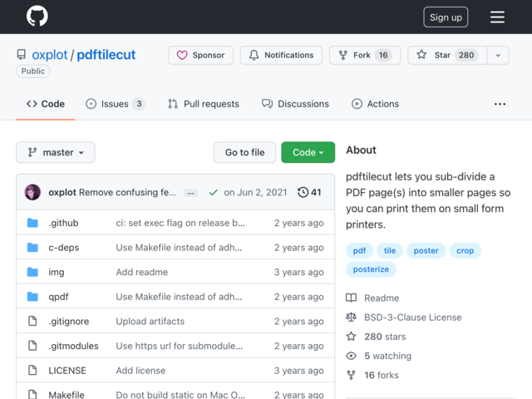Select the crop topic tag
Viewport: 532px width, 399px height.
tap(465, 251)
